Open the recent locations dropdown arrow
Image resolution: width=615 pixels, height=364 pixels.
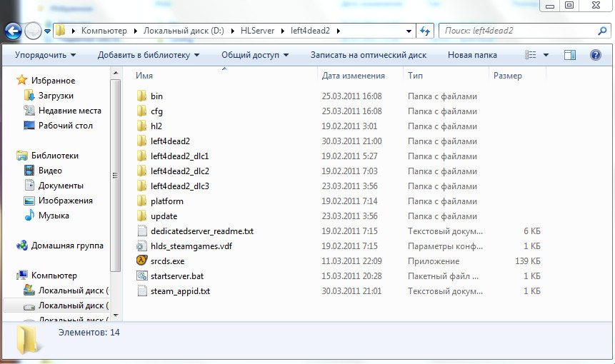tap(47, 31)
